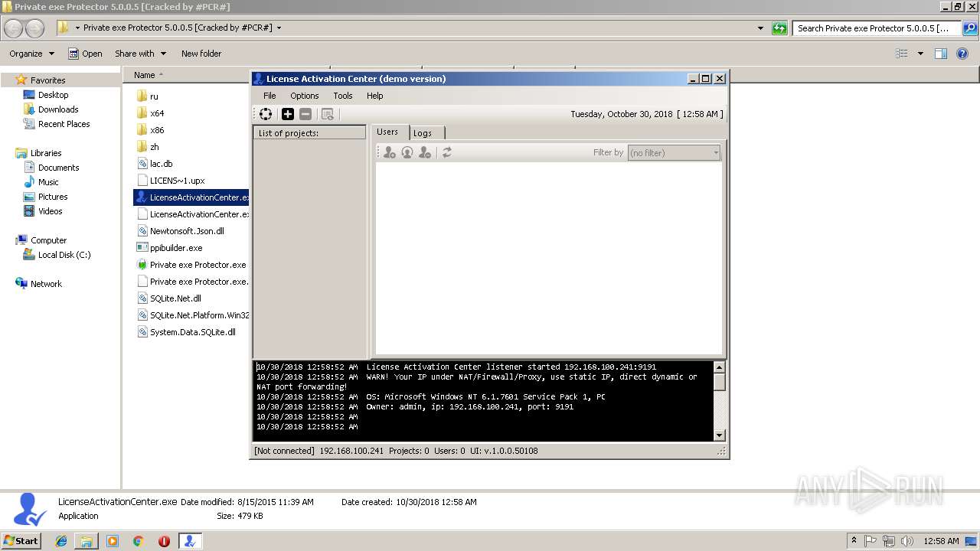The width and height of the screenshot is (980, 551).
Task: Click the volume speaker tray icon
Action: pos(906,541)
